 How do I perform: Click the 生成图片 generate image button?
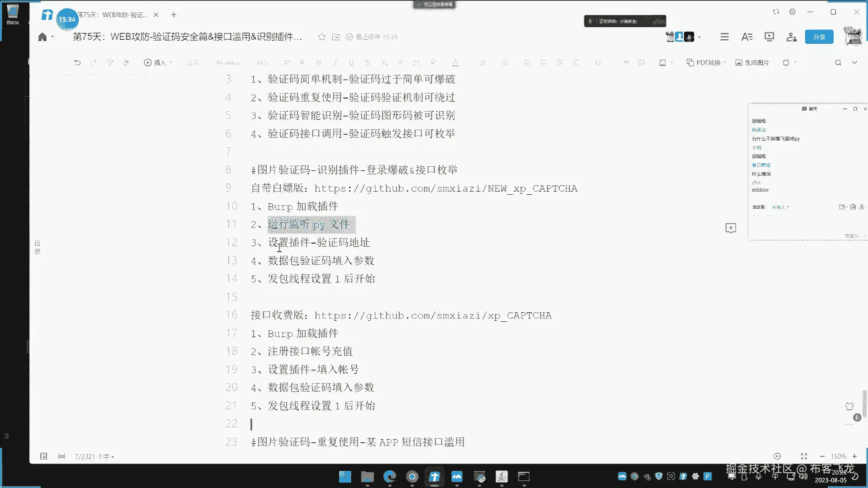coord(752,62)
